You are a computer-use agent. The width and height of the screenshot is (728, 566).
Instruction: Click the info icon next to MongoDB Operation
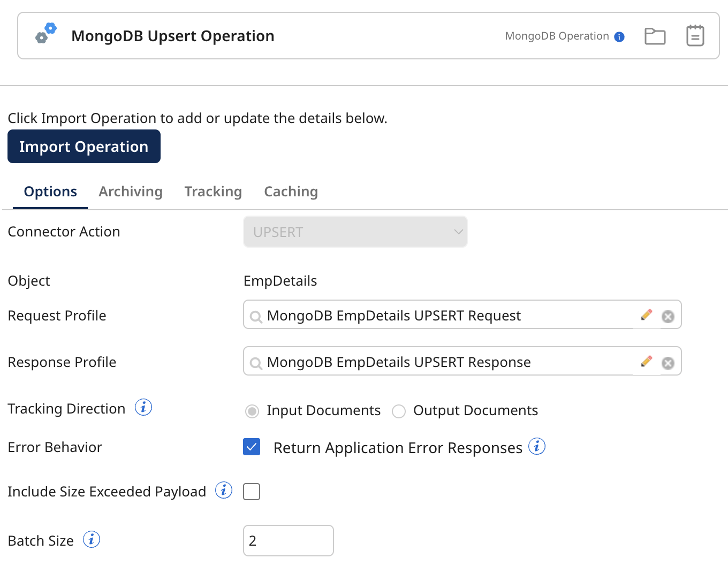619,36
